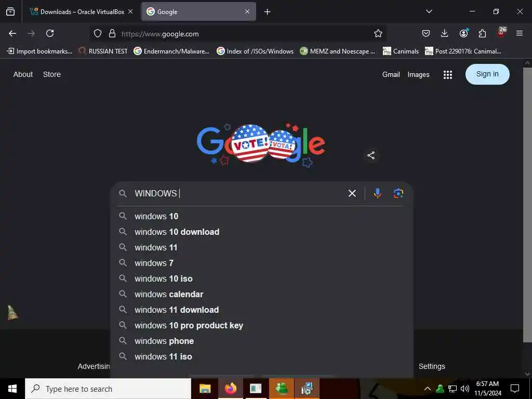
Task: Click the google.com URL address bar
Action: [x=237, y=34]
